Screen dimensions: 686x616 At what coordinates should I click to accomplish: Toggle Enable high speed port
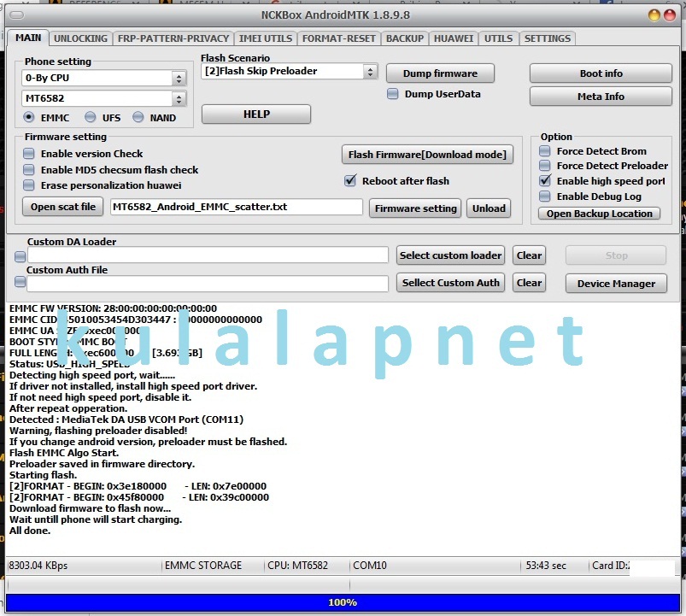pyautogui.click(x=545, y=180)
